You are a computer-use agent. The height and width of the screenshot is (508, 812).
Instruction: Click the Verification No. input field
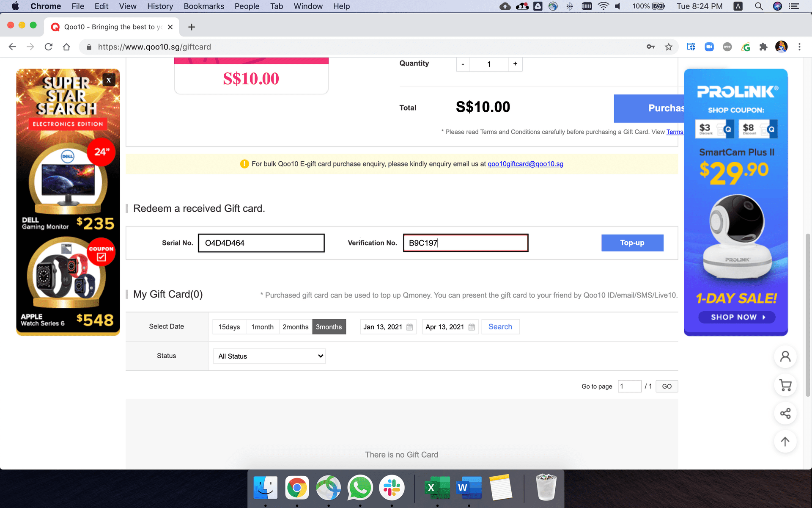[466, 243]
